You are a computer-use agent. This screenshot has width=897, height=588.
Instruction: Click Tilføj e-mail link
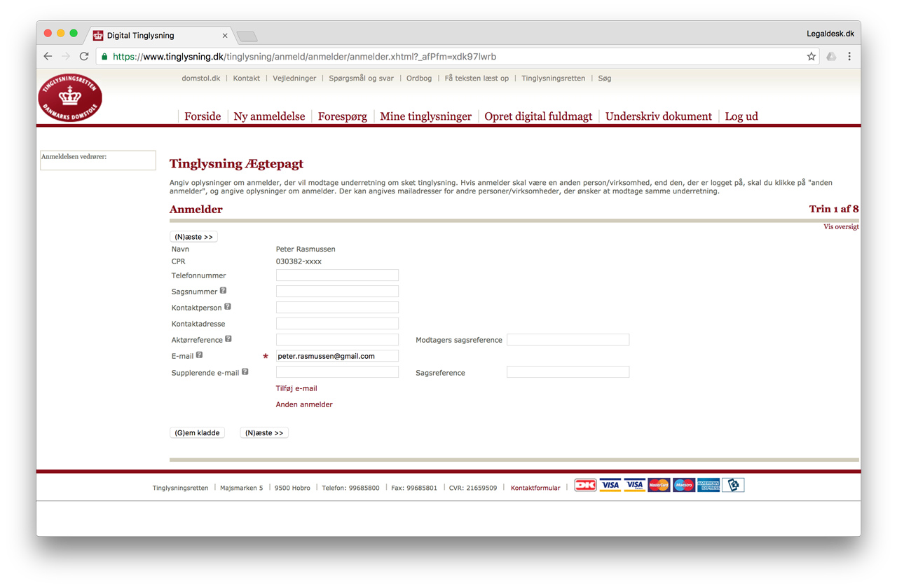coord(296,388)
